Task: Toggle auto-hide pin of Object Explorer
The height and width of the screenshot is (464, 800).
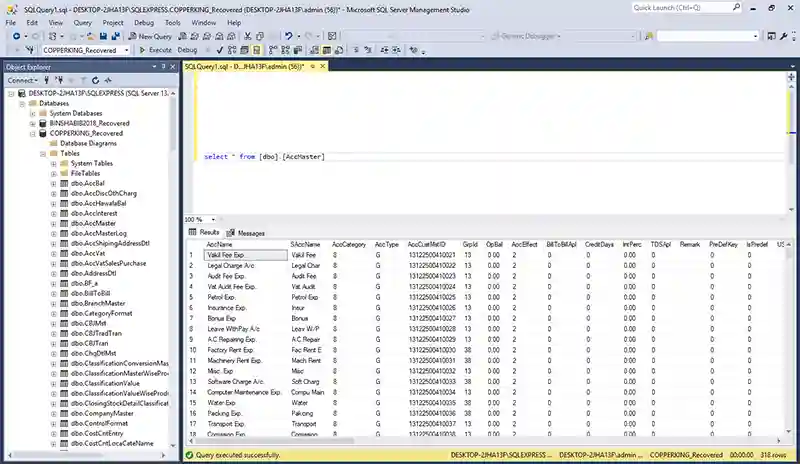Action: pyautogui.click(x=164, y=67)
